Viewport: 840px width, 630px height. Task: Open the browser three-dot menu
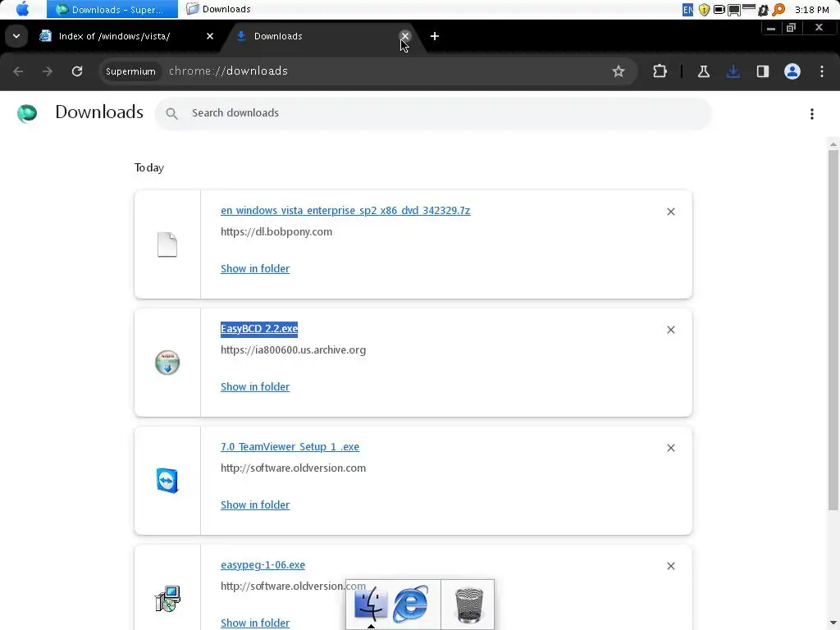pos(822,71)
